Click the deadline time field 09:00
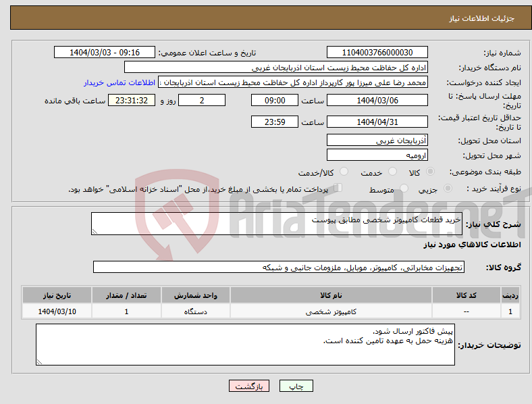The height and width of the screenshot is (404, 532). pyautogui.click(x=275, y=100)
